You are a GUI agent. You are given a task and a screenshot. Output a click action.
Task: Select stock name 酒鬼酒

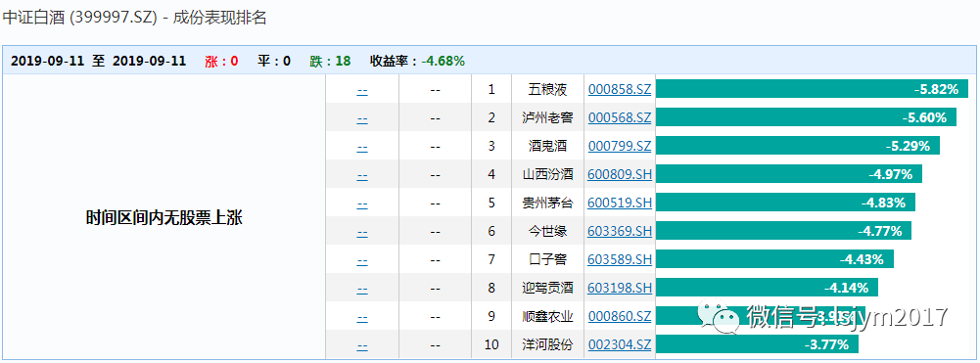coord(547,146)
